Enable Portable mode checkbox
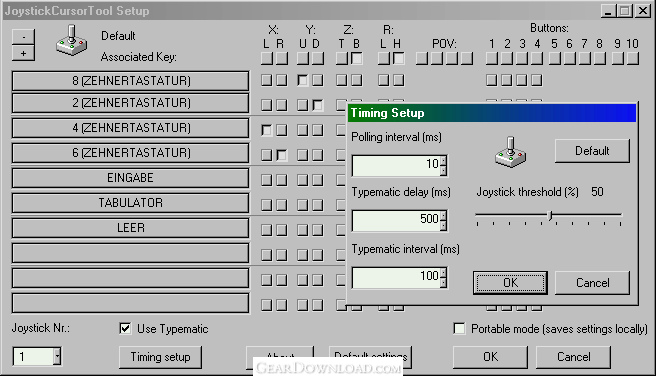656x376 pixels. [x=459, y=328]
